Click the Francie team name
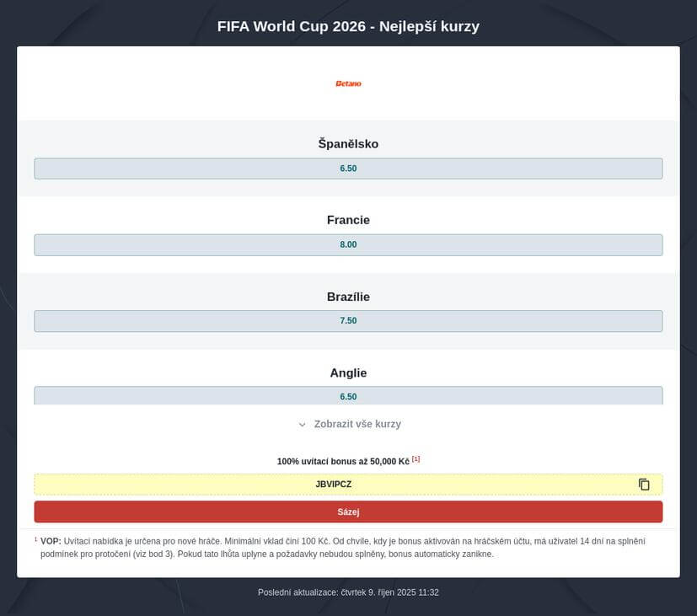697x616 pixels. coord(348,220)
